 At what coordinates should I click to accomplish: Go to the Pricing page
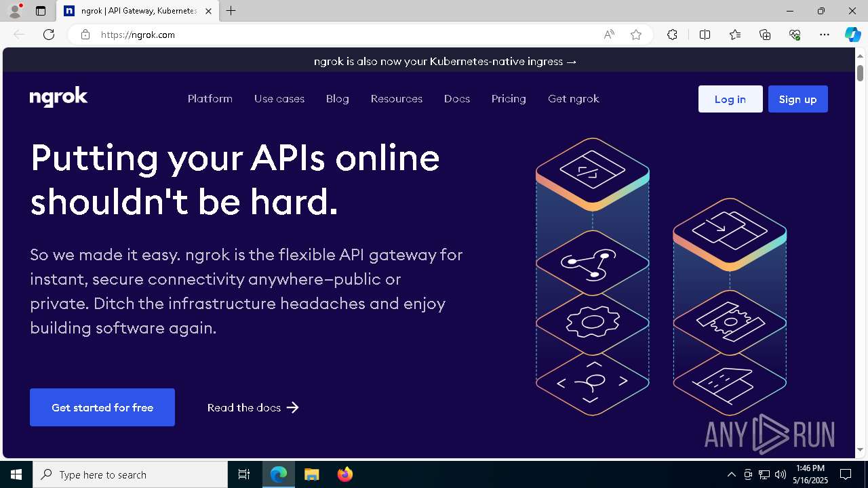click(509, 99)
